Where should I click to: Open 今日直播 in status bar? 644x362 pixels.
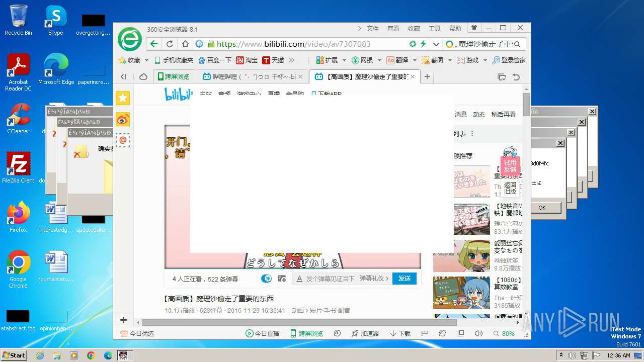262,333
